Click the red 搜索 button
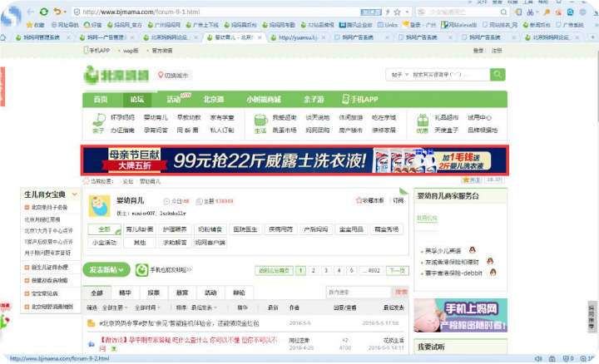 [x=401, y=293]
